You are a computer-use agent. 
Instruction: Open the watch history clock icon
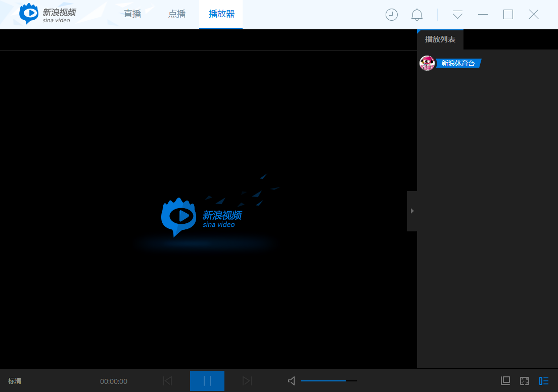coord(391,15)
